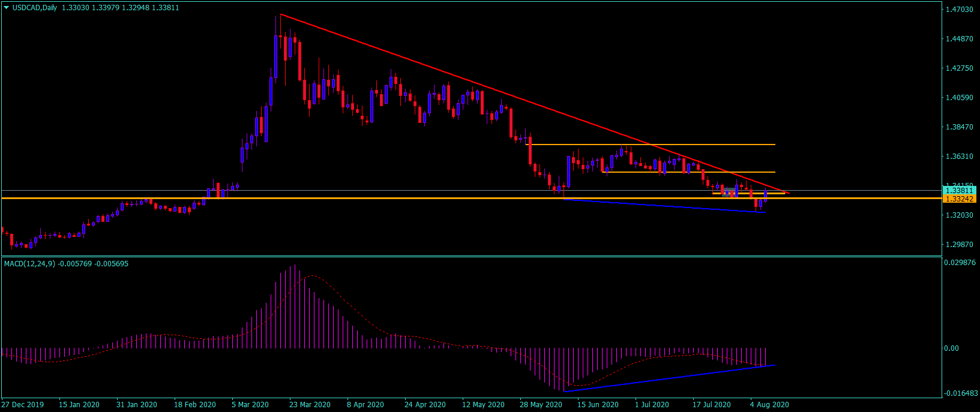Click the 1 Jul 2020 date label
This screenshot has width=980, height=412.
tap(652, 405)
